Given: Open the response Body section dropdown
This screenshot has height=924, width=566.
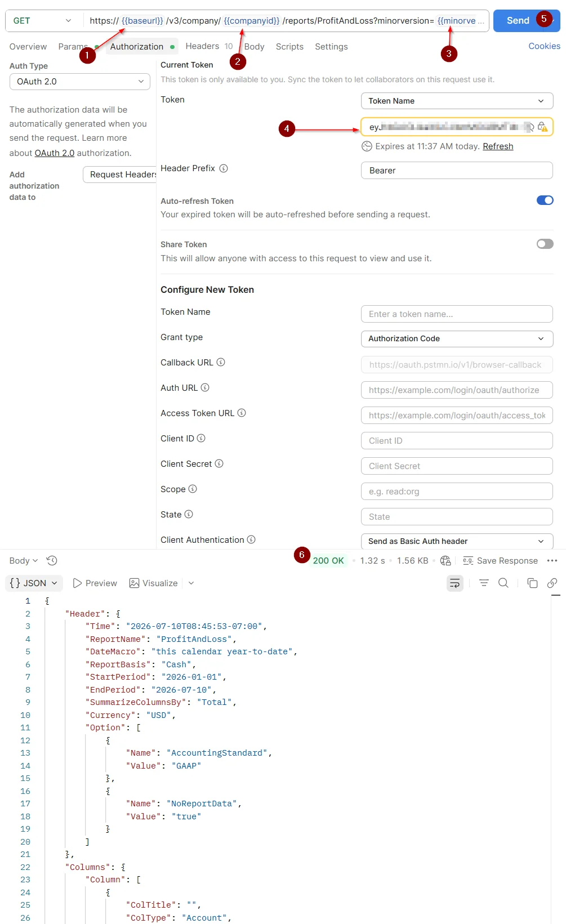Looking at the screenshot, I should [x=24, y=561].
